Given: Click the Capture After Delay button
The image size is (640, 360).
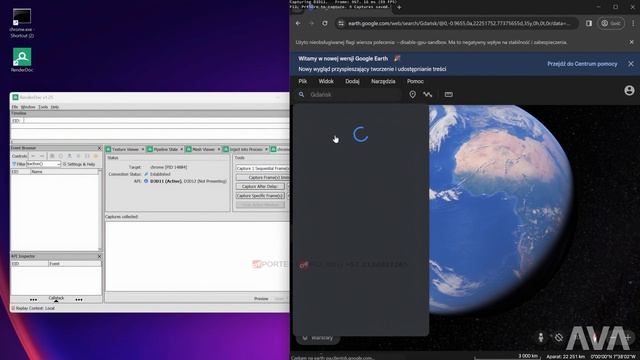Looking at the screenshot, I should (x=260, y=187).
